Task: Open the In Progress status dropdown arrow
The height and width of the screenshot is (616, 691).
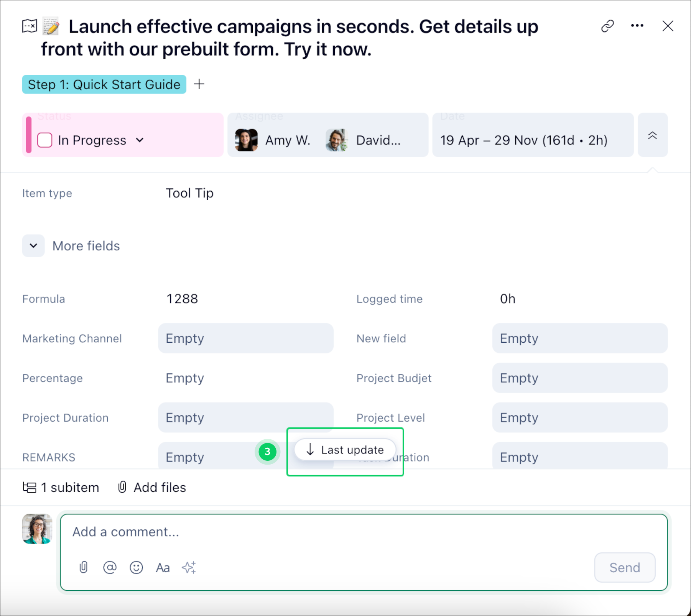Action: click(140, 140)
